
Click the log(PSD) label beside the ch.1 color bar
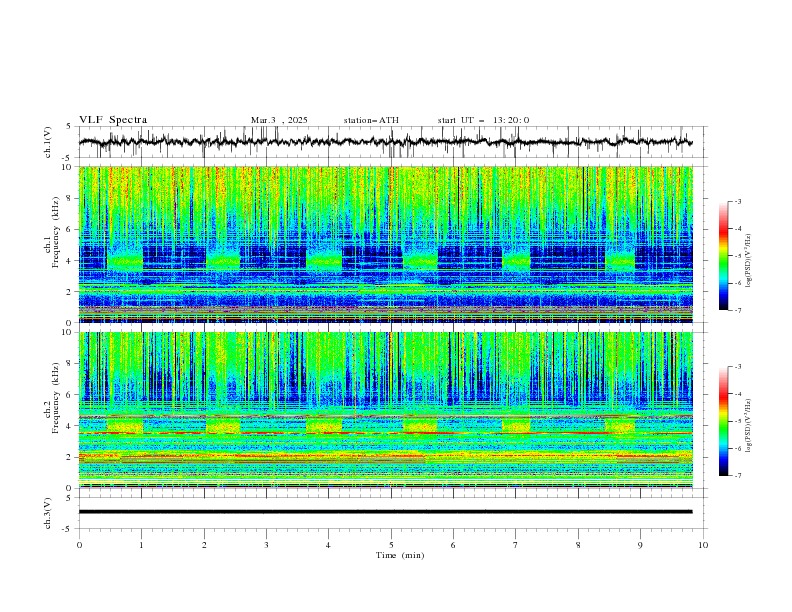pos(748,261)
